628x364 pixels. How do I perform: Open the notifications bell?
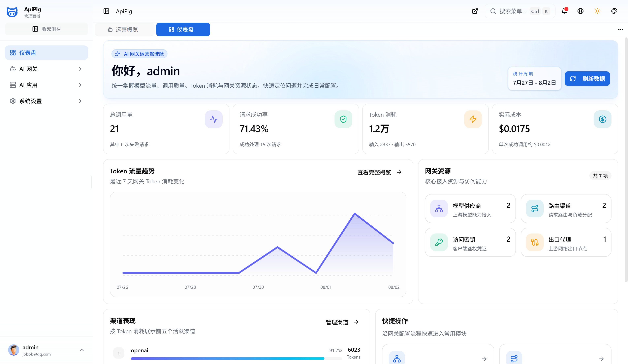[x=564, y=11]
